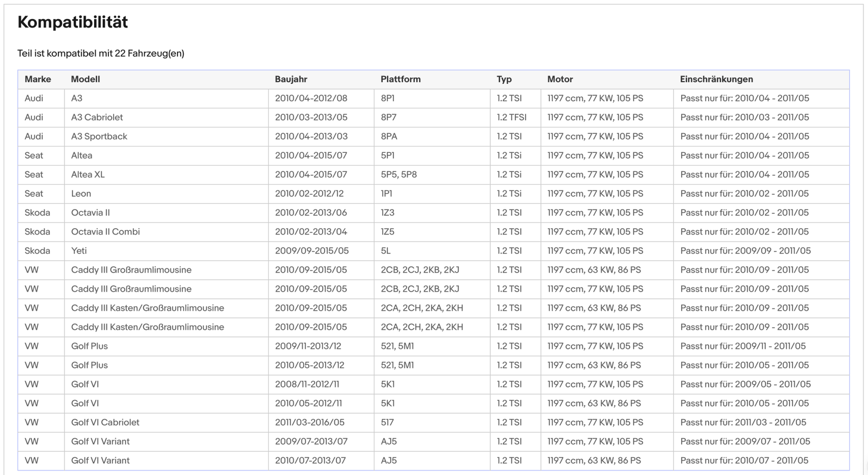Screen dimensions: 868x475
Task: Click the Motor column header
Action: [560, 79]
